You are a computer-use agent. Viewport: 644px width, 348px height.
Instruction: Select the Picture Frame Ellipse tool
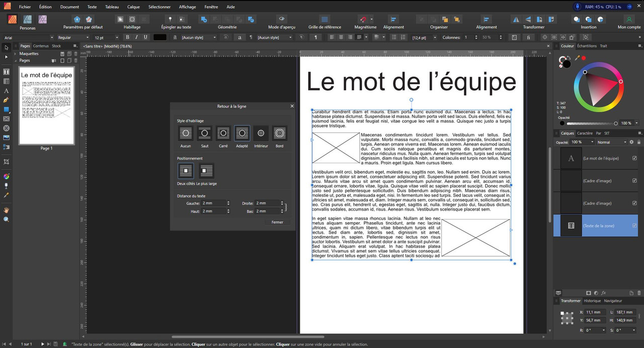pos(6,128)
